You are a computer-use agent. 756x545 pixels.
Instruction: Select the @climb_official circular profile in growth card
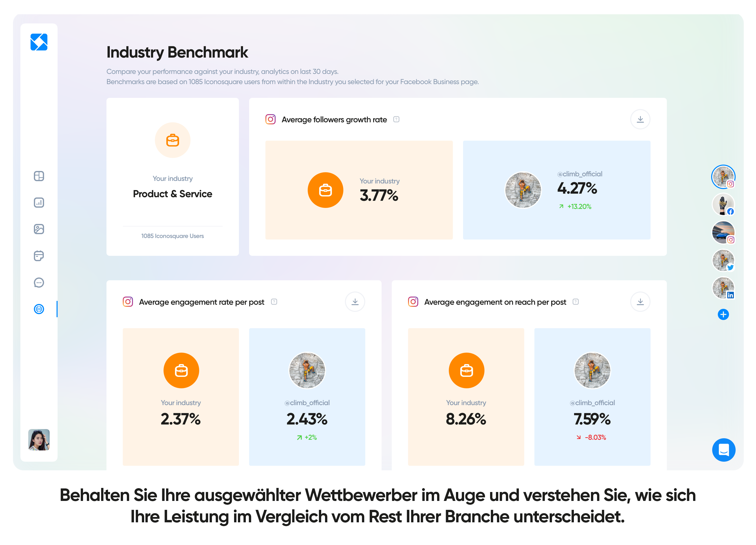(523, 190)
